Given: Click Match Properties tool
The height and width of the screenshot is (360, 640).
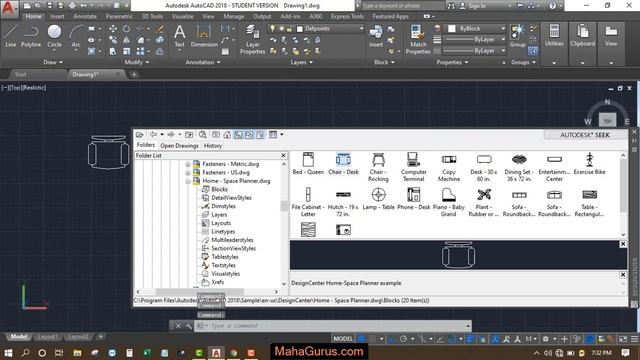Looking at the screenshot, I should (x=418, y=40).
